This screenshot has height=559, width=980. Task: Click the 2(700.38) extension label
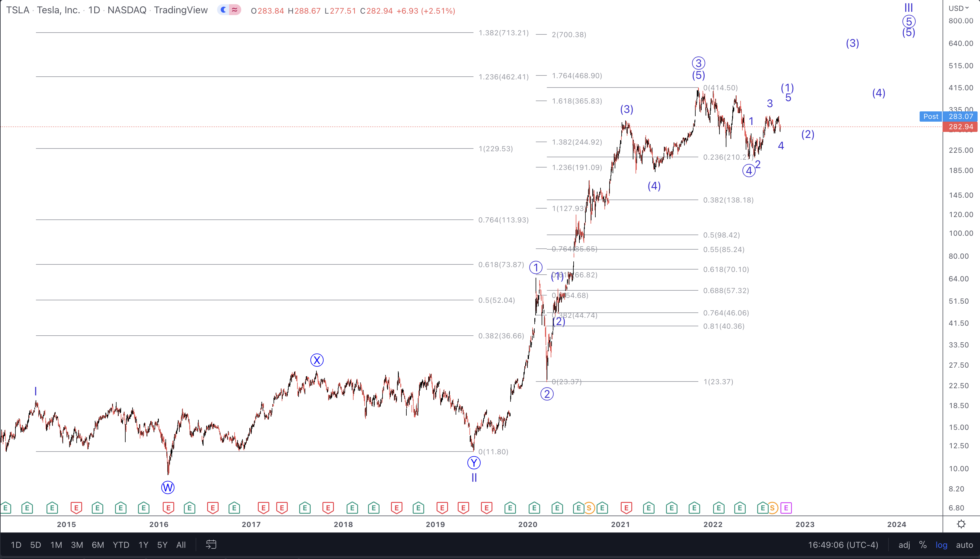tap(569, 34)
